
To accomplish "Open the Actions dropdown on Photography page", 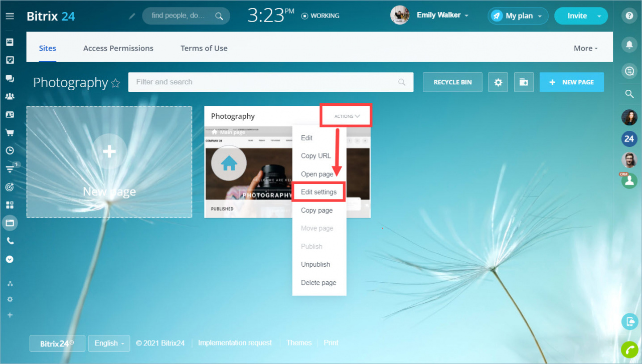I will click(x=346, y=115).
